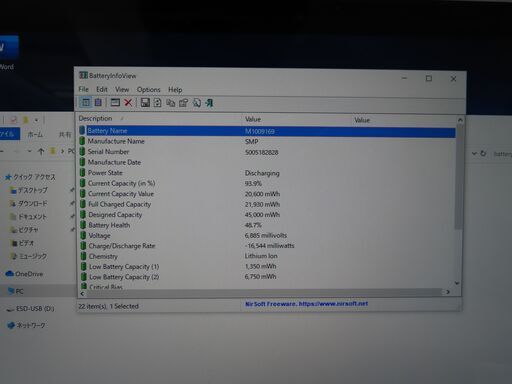Select the Manufacture Date row
The image size is (512, 384).
(x=267, y=162)
